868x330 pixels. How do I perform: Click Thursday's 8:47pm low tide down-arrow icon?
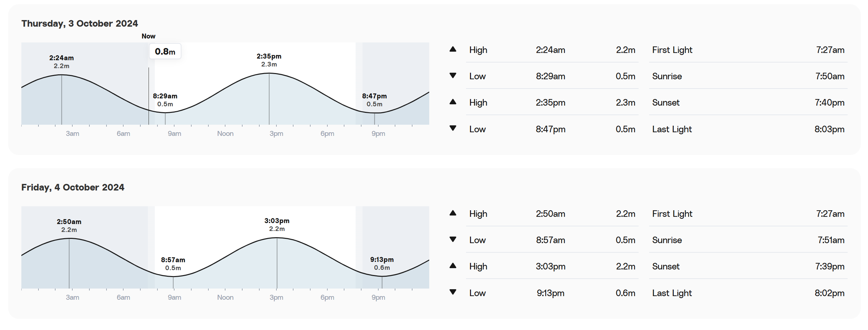[x=453, y=129]
